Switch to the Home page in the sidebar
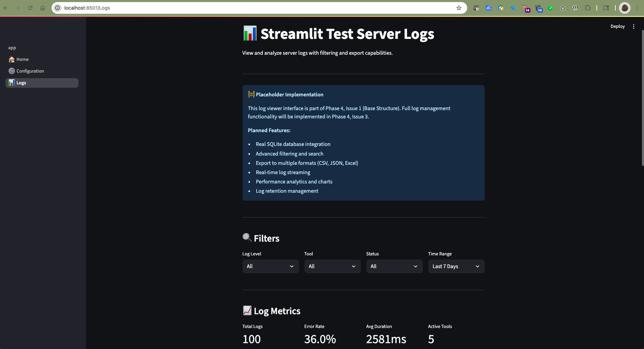 22,59
